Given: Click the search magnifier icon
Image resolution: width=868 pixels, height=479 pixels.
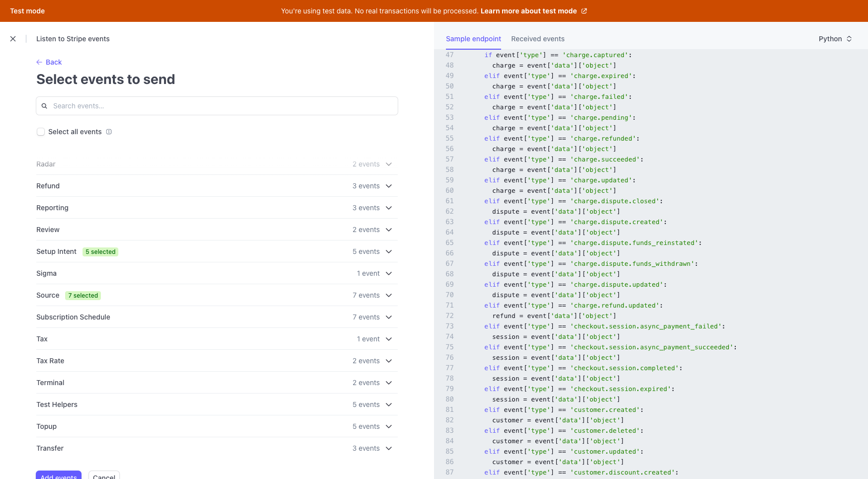Looking at the screenshot, I should pos(44,106).
